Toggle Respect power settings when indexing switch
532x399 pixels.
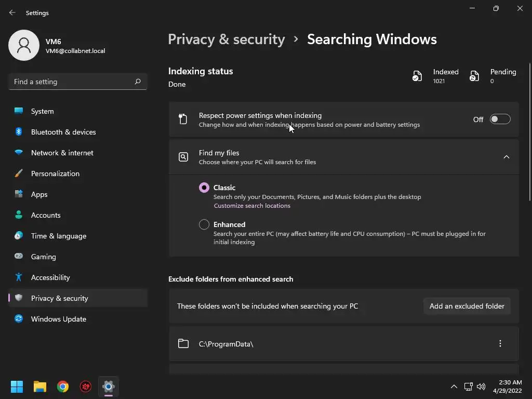click(500, 119)
